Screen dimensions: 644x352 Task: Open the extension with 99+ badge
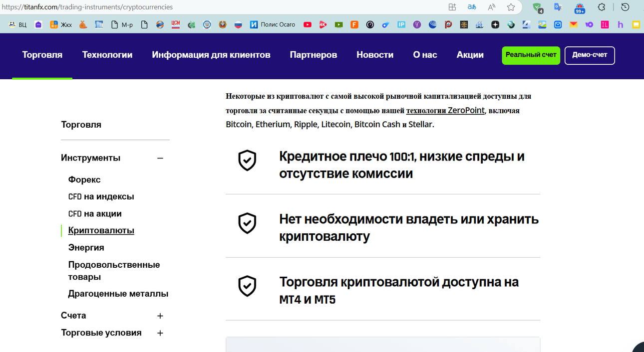[x=580, y=7]
